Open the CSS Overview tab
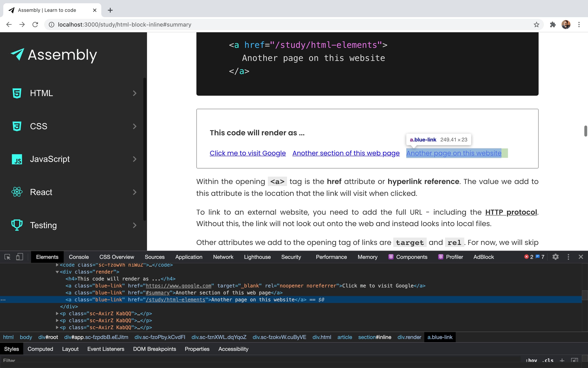The width and height of the screenshot is (588, 368). click(x=117, y=257)
